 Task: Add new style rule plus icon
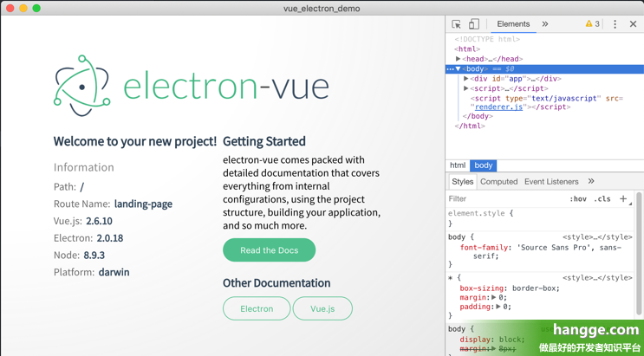coord(623,198)
